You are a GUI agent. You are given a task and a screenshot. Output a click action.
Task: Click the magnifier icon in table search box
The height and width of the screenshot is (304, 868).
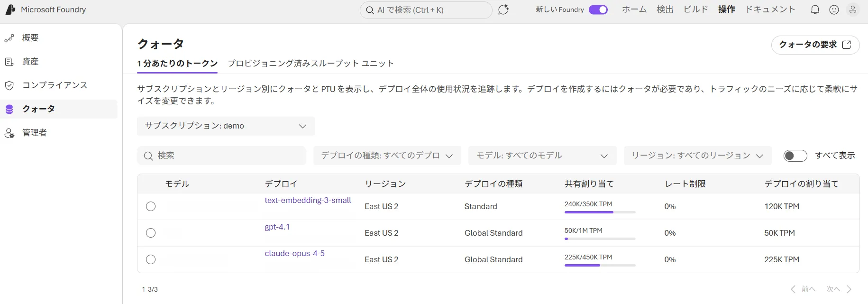[148, 156]
